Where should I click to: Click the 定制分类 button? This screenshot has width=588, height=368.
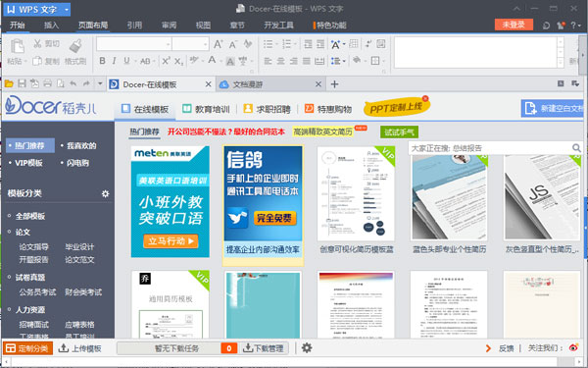[27, 348]
